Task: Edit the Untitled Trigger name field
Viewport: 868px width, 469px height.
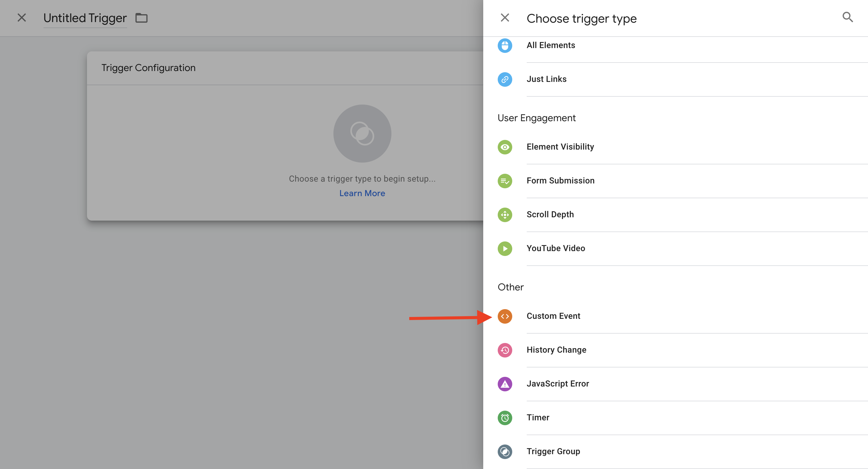Action: (x=85, y=18)
